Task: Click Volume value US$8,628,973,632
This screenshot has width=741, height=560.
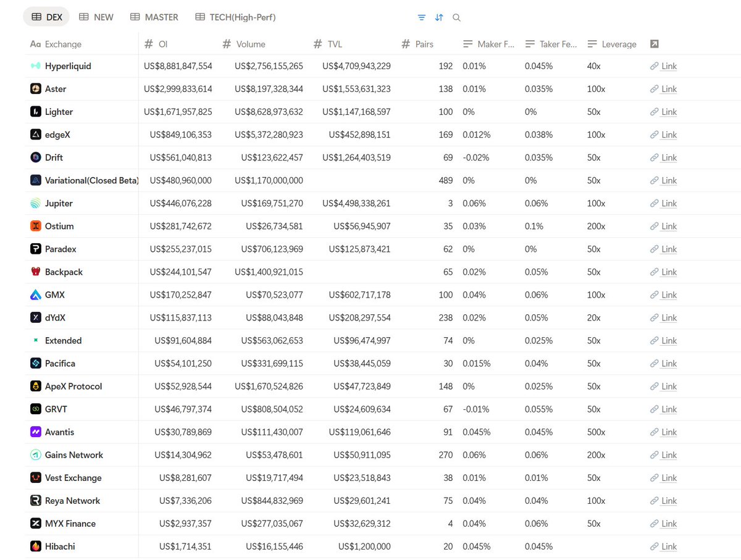Action: pyautogui.click(x=269, y=112)
